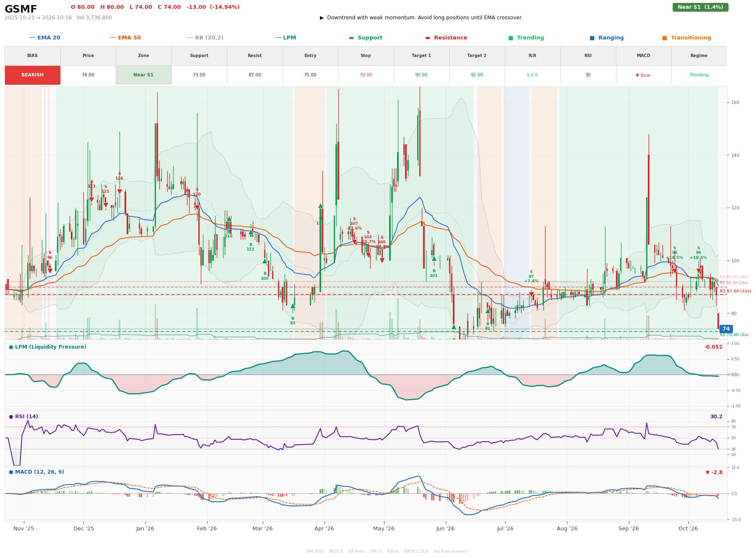The width and height of the screenshot is (756, 558).
Task: Click the Resist value 87.00
Action: (x=255, y=75)
